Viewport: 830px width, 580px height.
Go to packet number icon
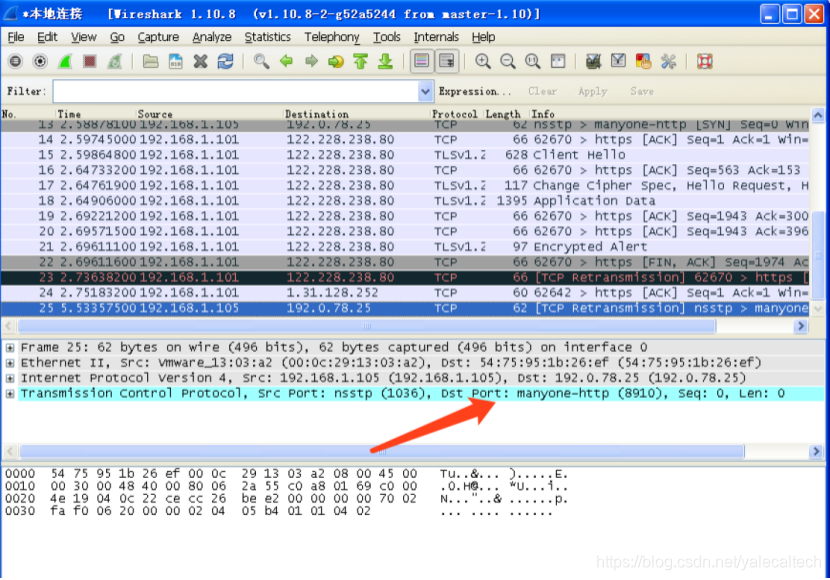(x=336, y=61)
